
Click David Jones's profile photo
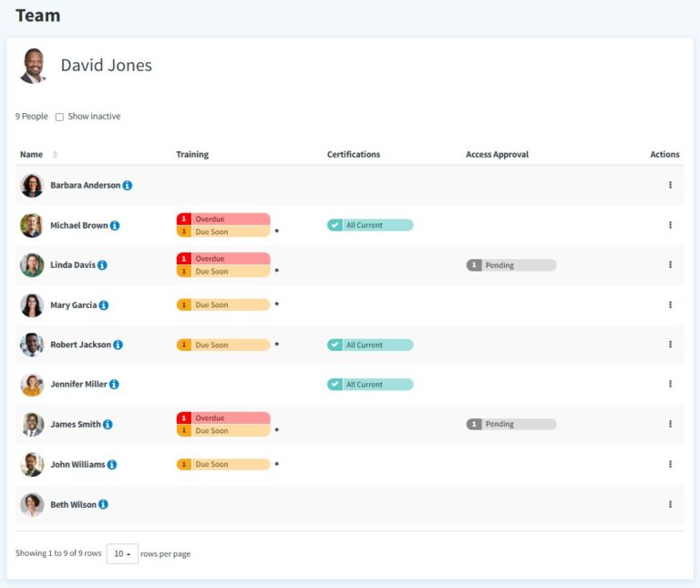(33, 66)
